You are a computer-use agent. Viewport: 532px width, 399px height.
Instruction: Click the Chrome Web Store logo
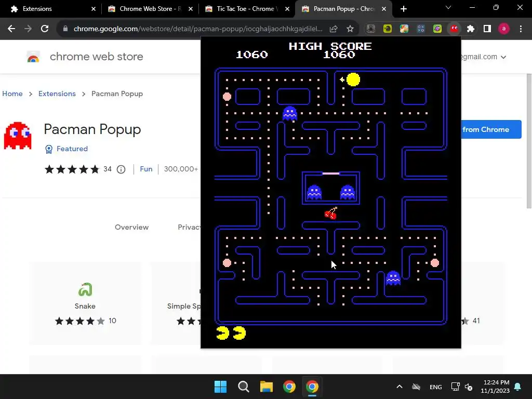click(33, 57)
